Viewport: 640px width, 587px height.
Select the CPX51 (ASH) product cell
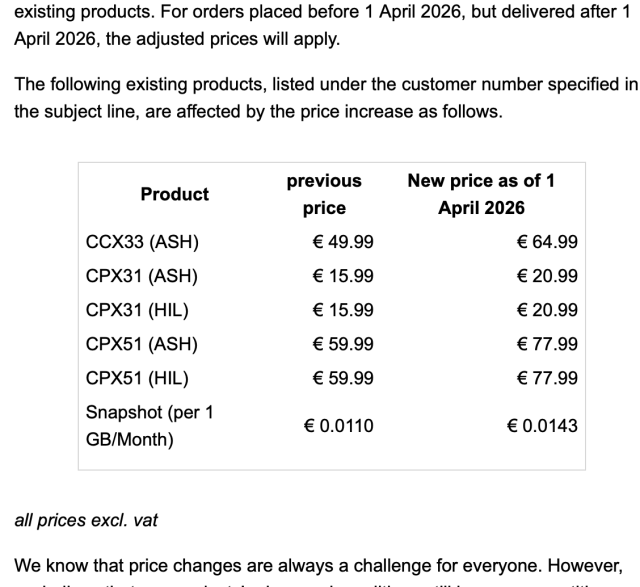coord(142,344)
